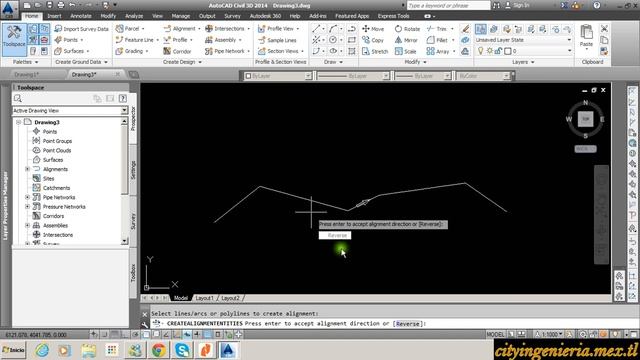Viewport: 640px width, 360px height.
Task: Select the Mirror tool
Action: pyautogui.click(x=406, y=40)
